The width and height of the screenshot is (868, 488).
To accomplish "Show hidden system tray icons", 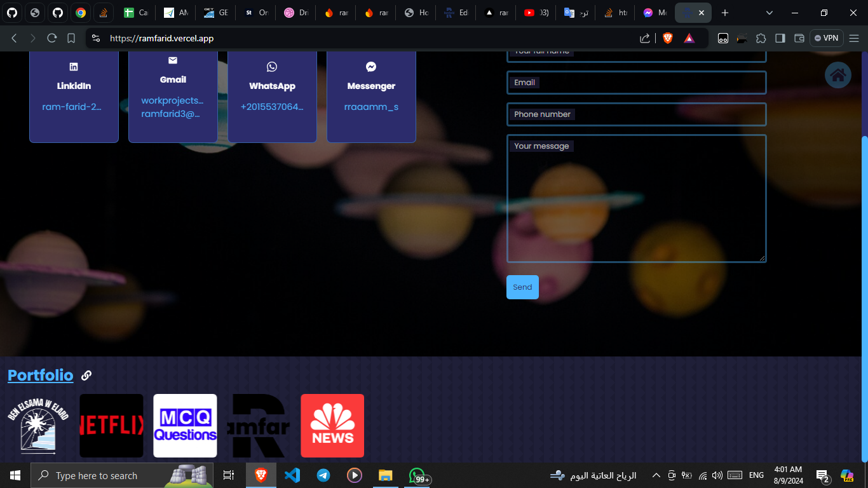I will (x=656, y=475).
